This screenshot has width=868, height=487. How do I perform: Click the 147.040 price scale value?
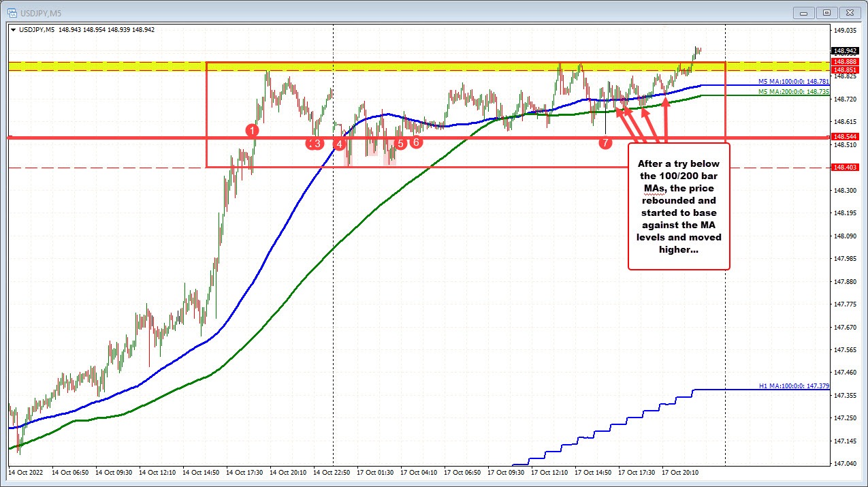845,463
